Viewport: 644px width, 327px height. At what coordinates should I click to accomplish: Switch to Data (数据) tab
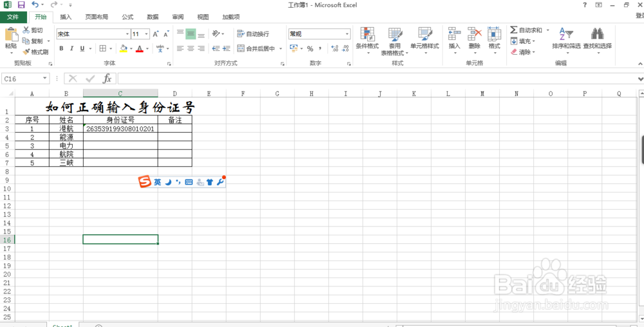153,17
